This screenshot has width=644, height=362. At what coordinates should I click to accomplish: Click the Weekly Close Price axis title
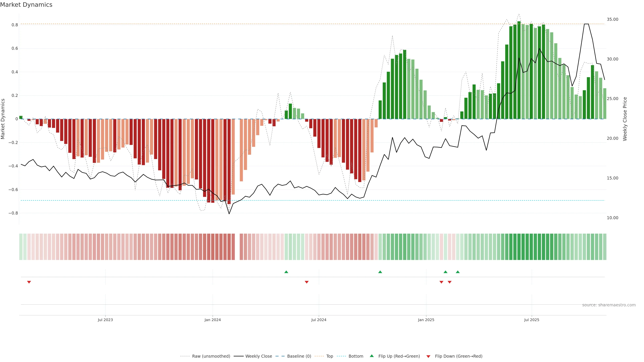625,119
